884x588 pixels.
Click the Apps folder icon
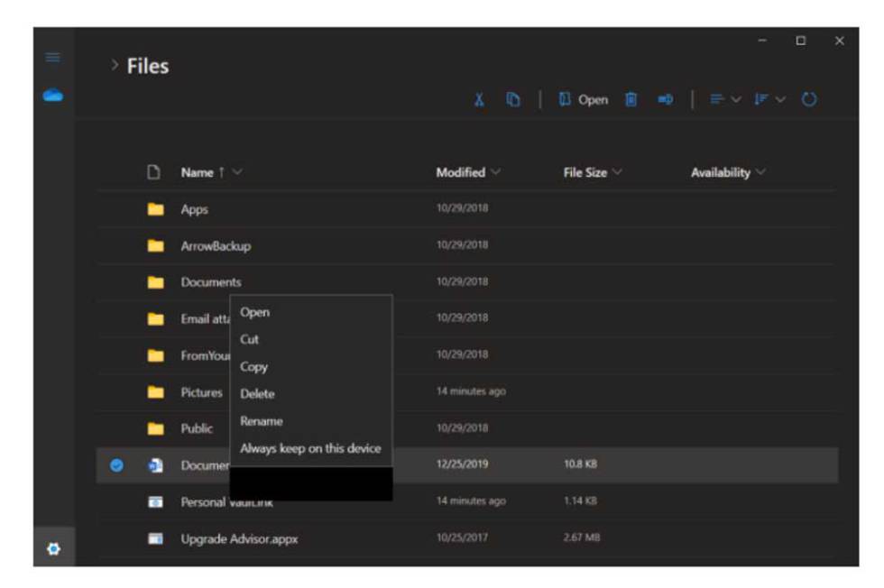[x=155, y=209]
